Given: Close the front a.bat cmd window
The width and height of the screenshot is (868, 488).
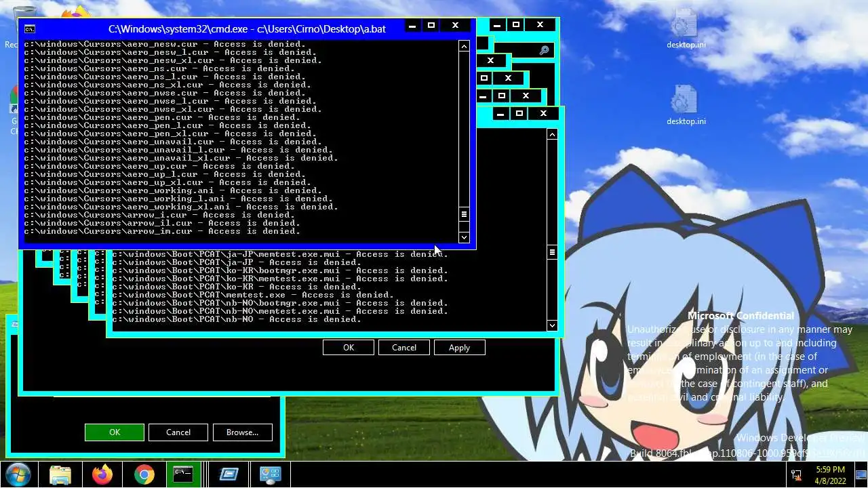Looking at the screenshot, I should click(455, 26).
